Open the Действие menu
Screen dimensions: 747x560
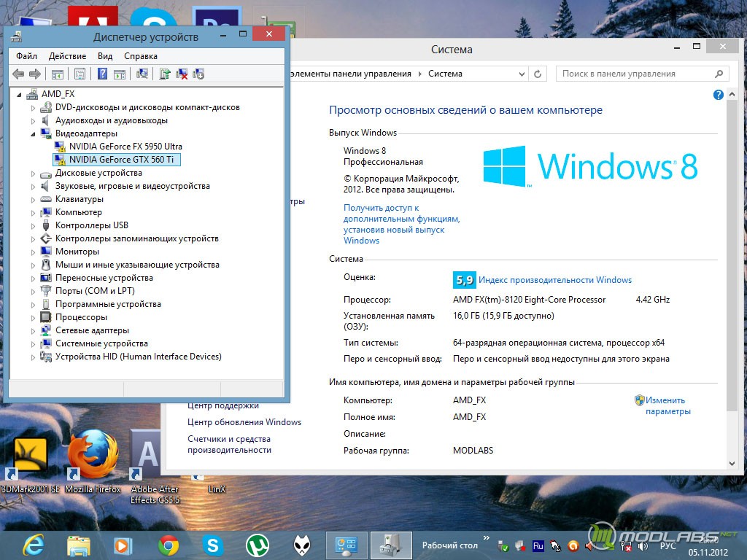pos(68,56)
